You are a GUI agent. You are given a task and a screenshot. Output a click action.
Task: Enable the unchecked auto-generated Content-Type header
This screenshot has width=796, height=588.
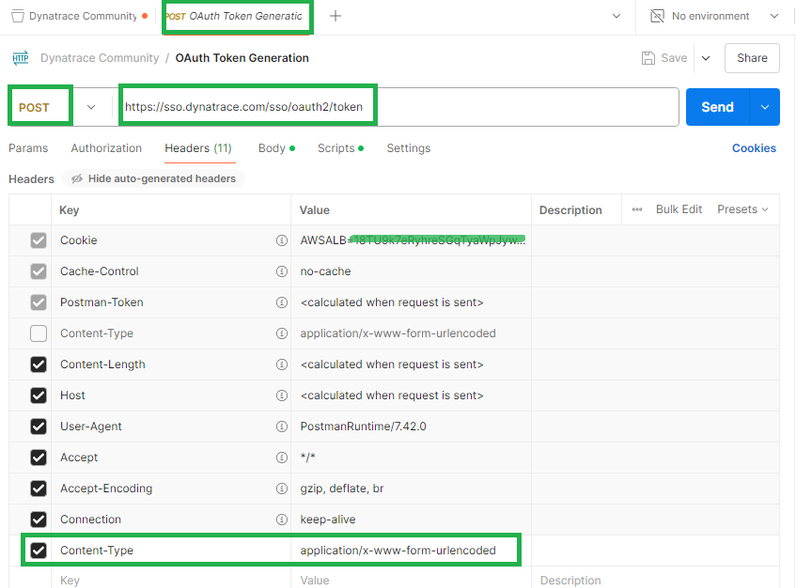point(38,334)
